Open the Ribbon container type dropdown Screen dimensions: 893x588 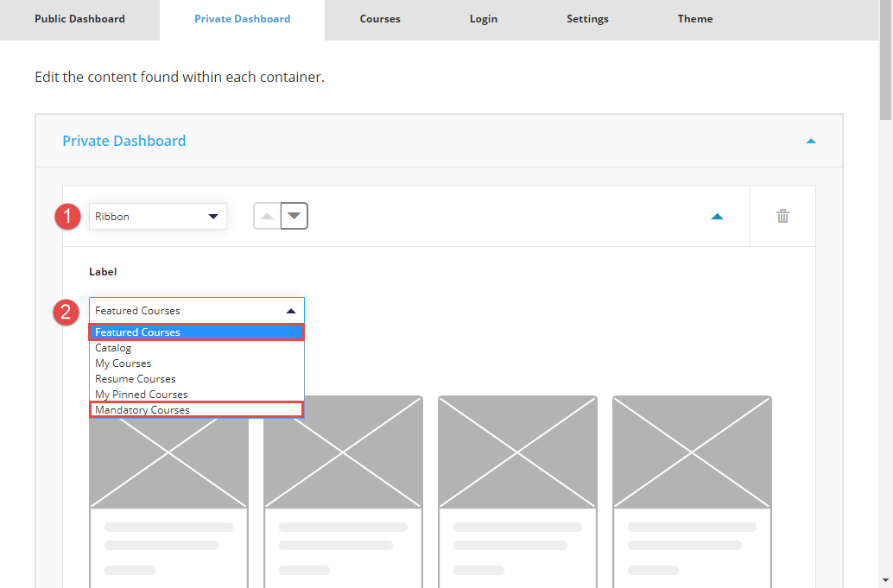click(158, 217)
